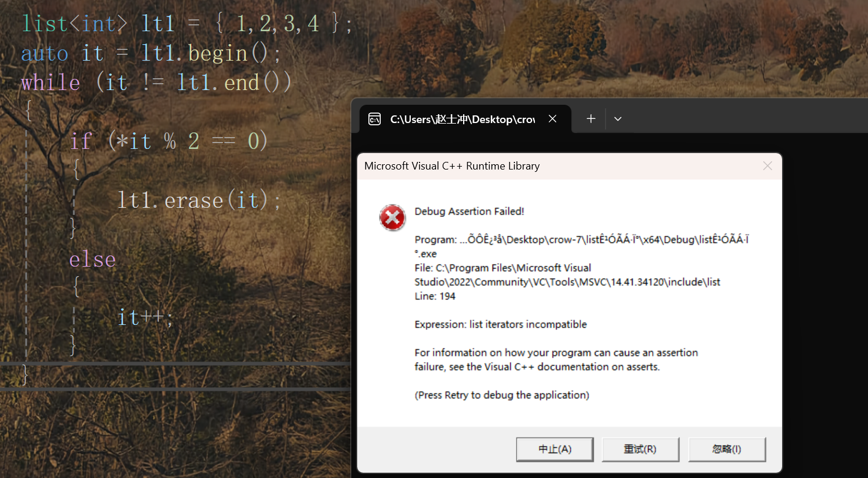Select the C:\Users\赵士冲\Desktop terminal tab
Image resolution: width=868 pixels, height=478 pixels.
(x=465, y=119)
